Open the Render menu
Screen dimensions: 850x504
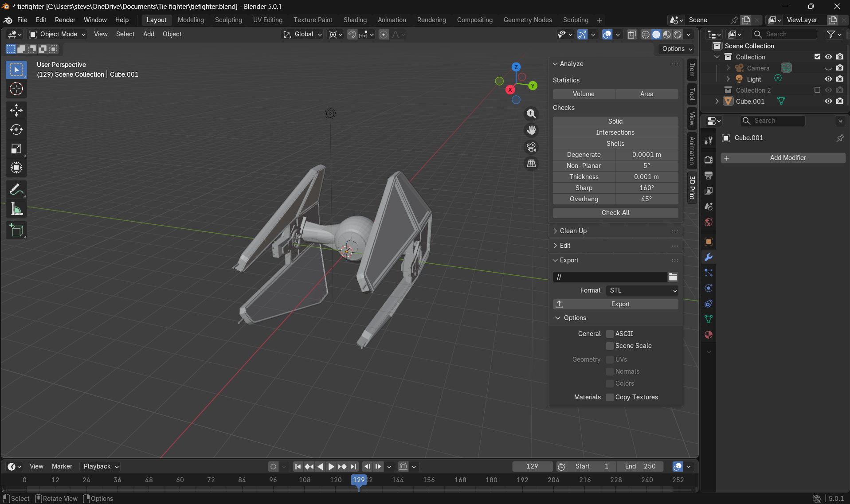tap(65, 20)
